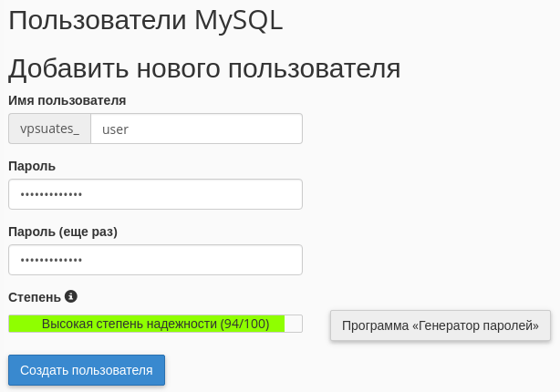Click the vpsuates_ username prefix box
The width and height of the screenshot is (560, 392).
pos(49,129)
